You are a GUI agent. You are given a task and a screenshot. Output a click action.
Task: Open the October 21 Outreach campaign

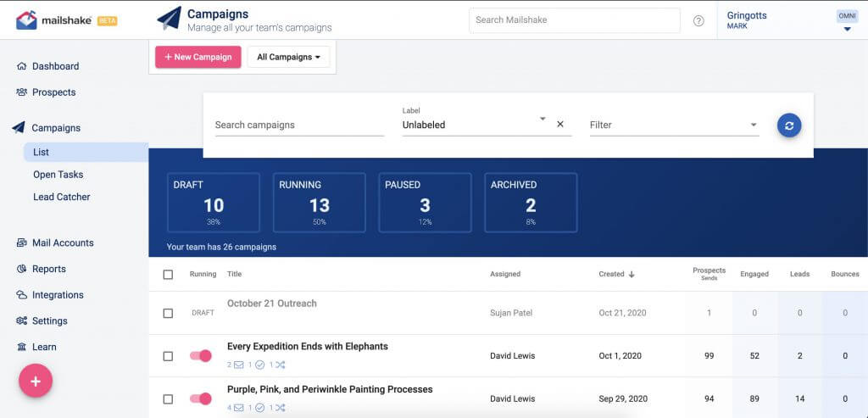[272, 304]
